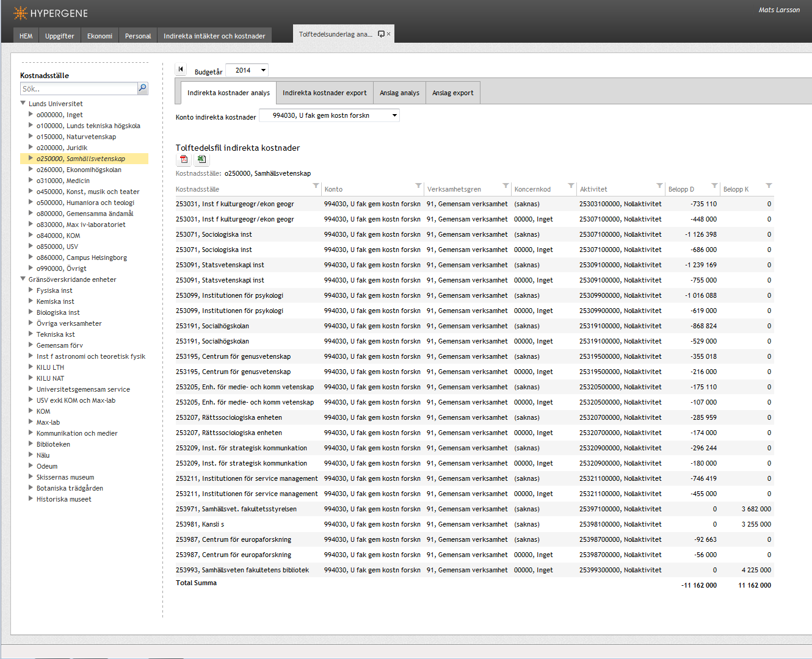
Task: Click the 253971, Samhällsvet. fakultetsstyrelsen cell
Action: (236, 509)
